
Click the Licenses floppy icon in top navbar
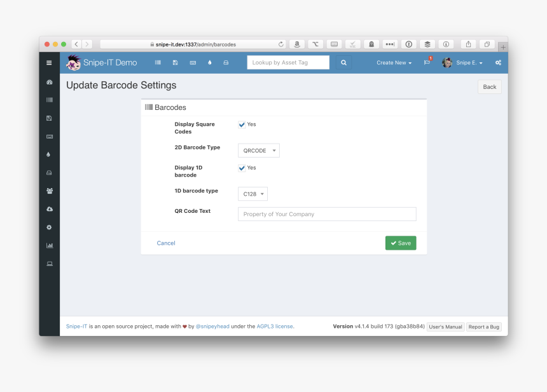175,63
